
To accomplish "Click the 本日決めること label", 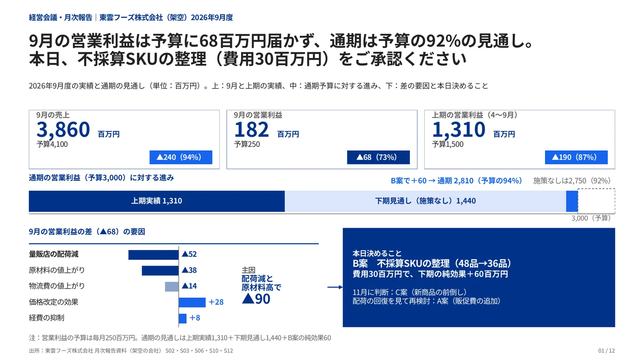I will click(x=377, y=253).
